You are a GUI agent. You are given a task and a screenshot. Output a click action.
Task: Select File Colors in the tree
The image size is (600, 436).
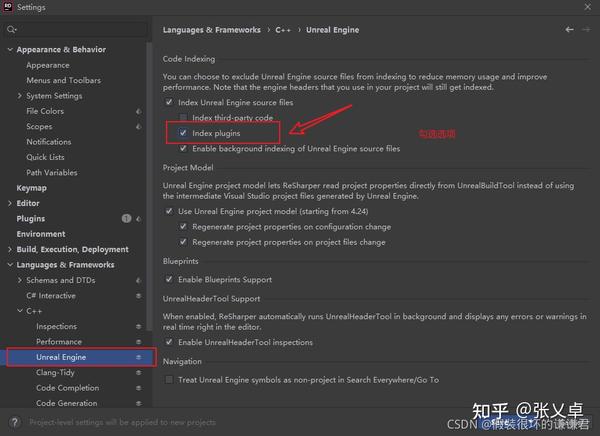[45, 111]
